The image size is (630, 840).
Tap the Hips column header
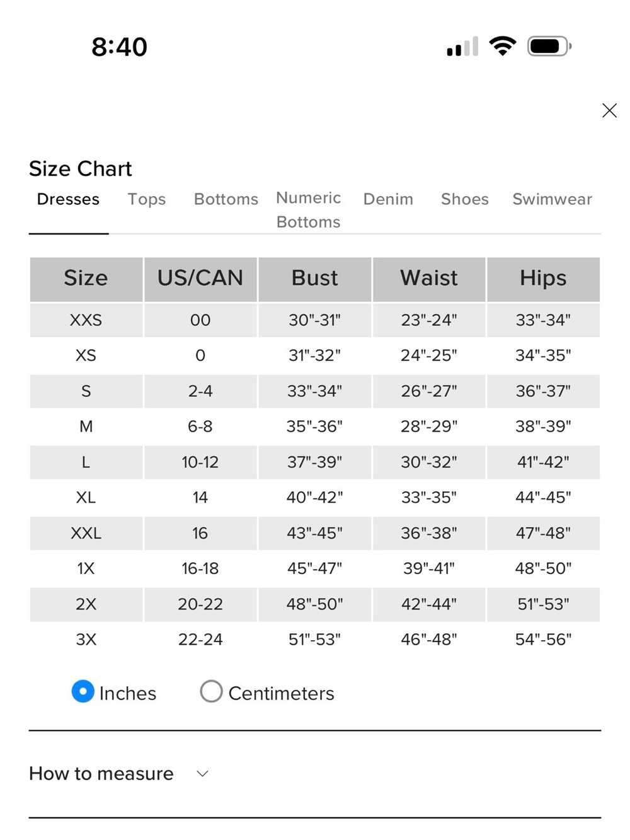click(543, 279)
